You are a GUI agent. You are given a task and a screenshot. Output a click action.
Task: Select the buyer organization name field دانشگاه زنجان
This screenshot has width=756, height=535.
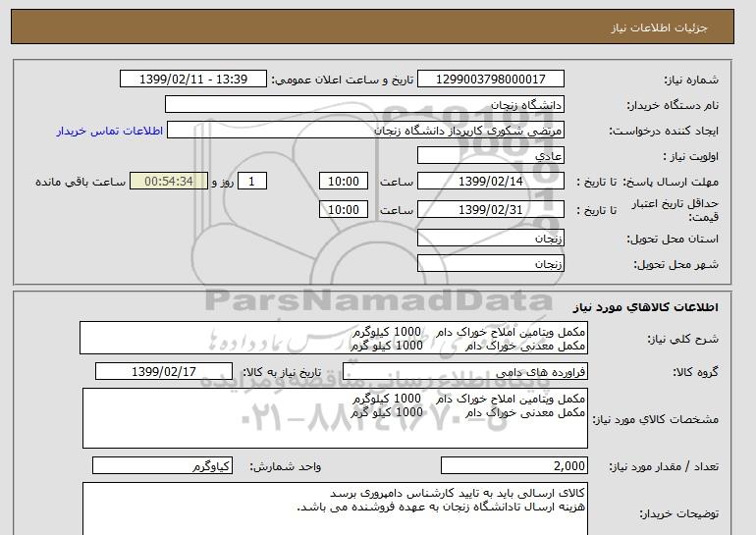364,105
